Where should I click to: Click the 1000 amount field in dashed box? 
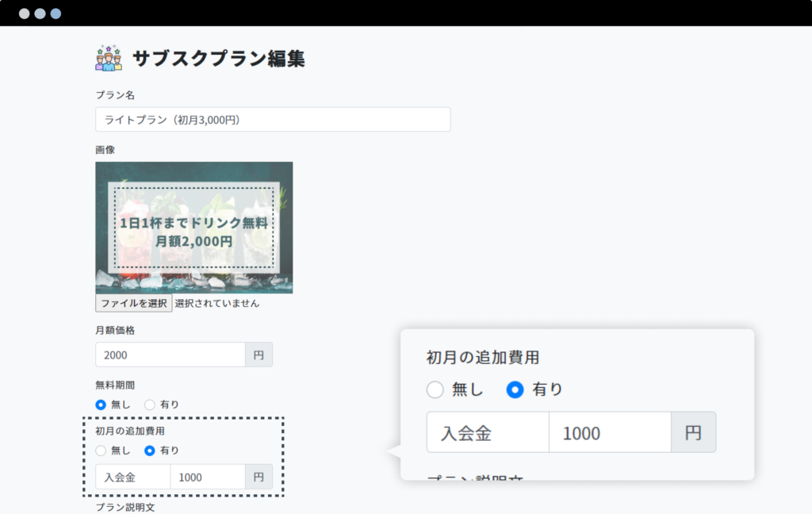click(207, 477)
